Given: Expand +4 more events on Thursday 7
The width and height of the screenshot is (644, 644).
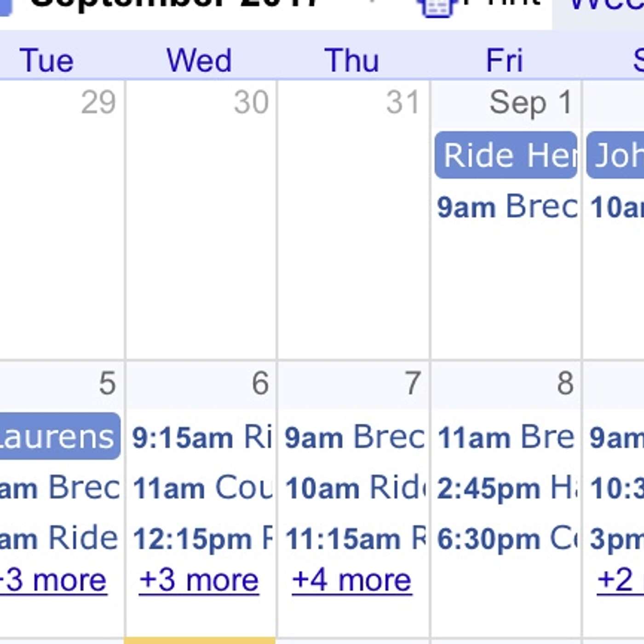Looking at the screenshot, I should pyautogui.click(x=352, y=580).
